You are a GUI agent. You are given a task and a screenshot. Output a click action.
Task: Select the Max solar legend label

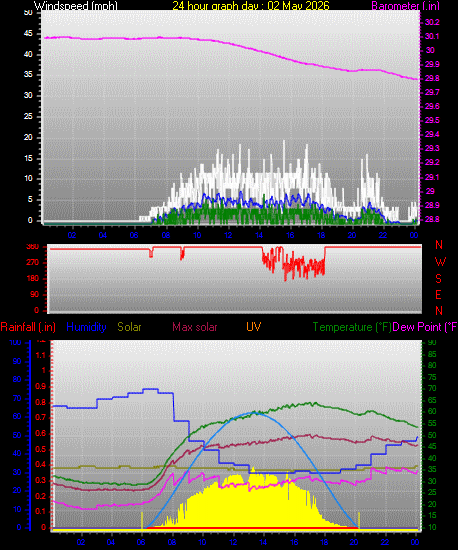click(x=195, y=327)
